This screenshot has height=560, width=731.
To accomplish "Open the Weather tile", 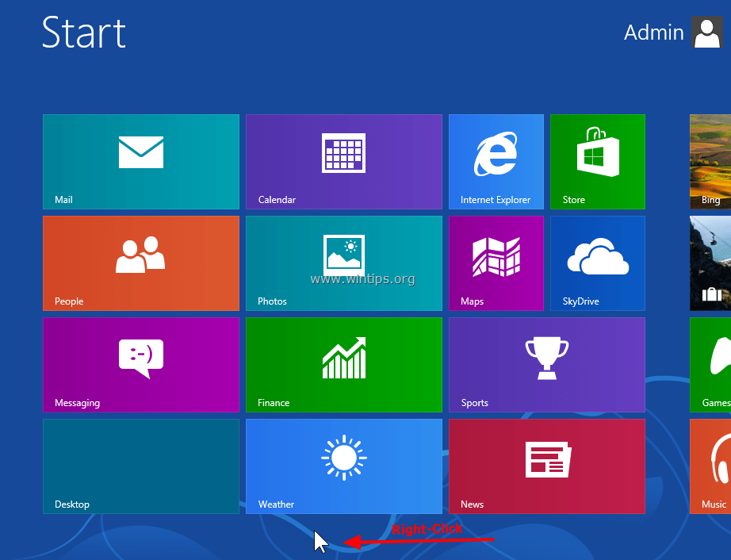I will pos(343,466).
